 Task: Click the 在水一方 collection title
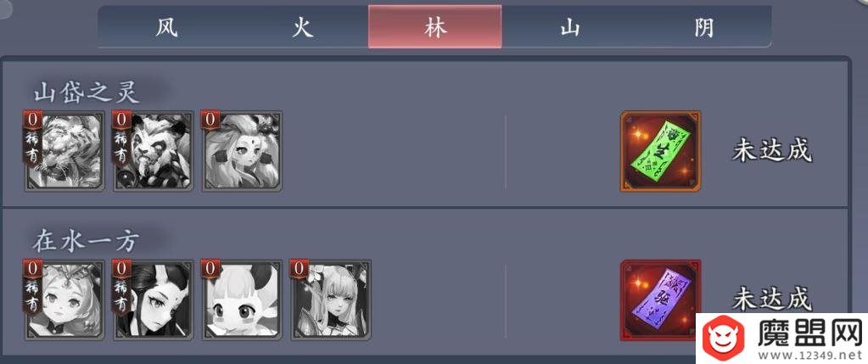85,241
